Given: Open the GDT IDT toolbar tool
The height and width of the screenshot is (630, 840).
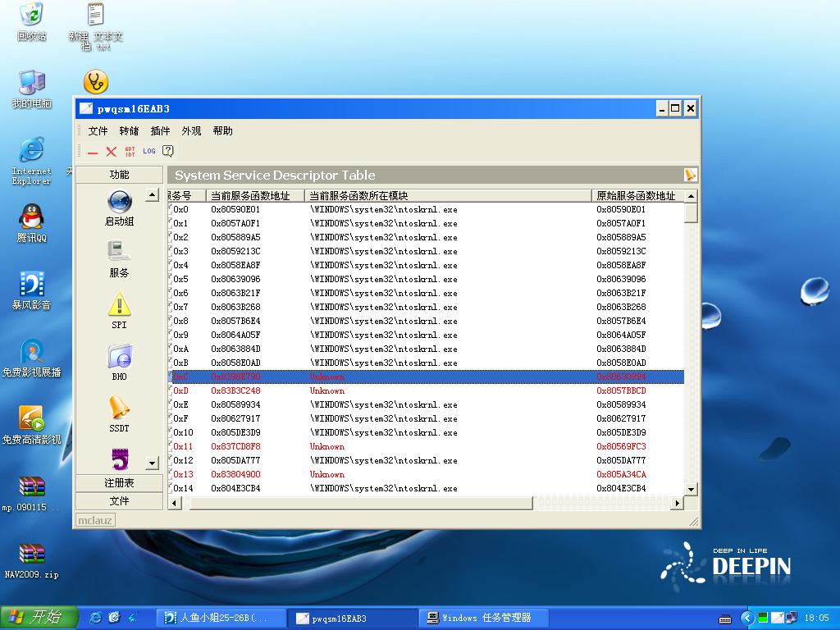Looking at the screenshot, I should point(130,152).
